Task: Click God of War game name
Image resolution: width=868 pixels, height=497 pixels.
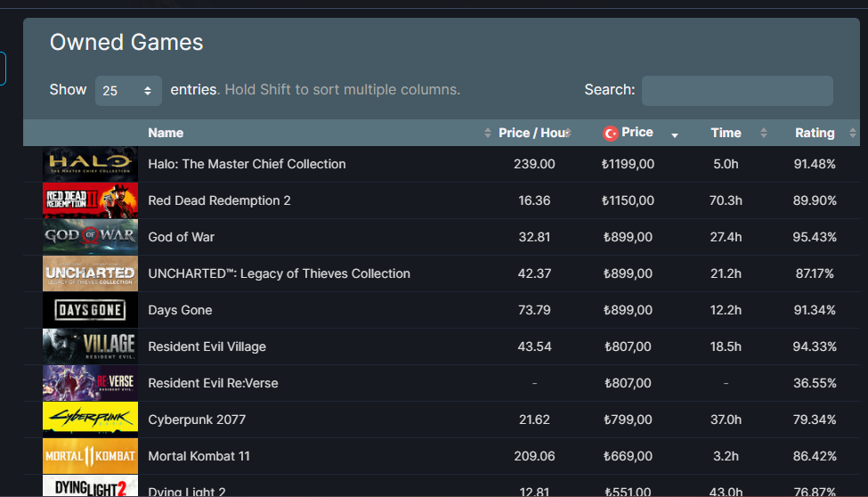Action: pyautogui.click(x=181, y=237)
